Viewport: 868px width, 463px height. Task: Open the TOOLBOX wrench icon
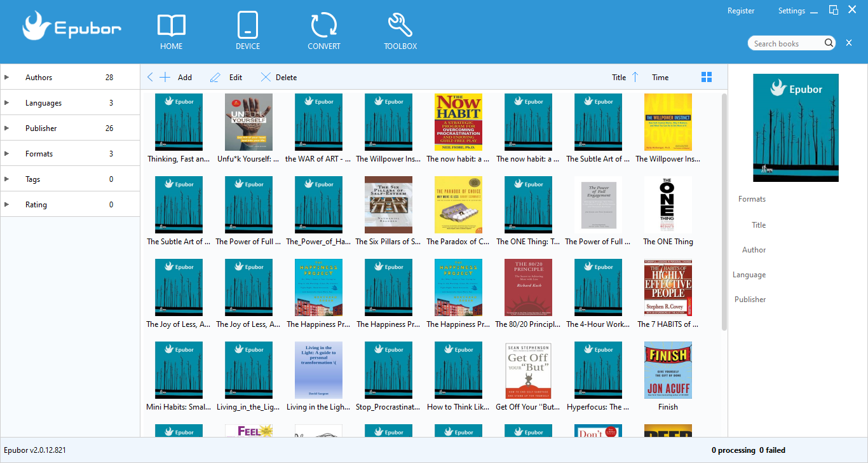(x=400, y=26)
